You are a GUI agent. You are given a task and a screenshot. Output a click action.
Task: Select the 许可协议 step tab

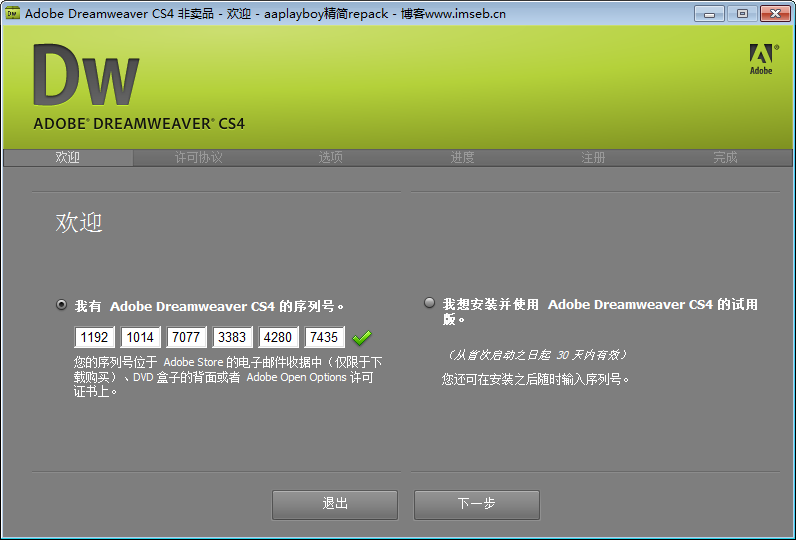[198, 157]
